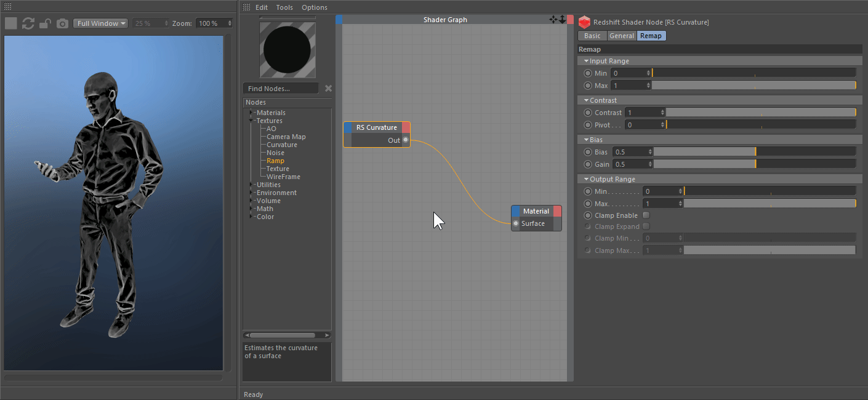Click the Shader Graph move/pan icon
868x400 pixels.
coord(553,20)
